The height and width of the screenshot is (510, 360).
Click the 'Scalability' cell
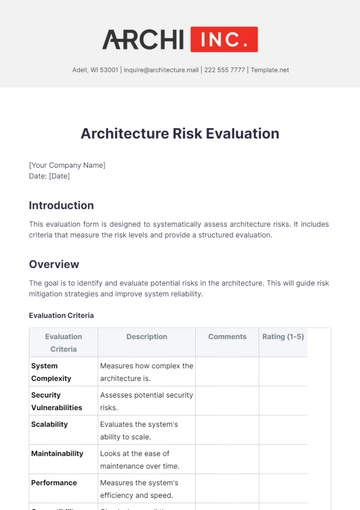click(x=64, y=430)
